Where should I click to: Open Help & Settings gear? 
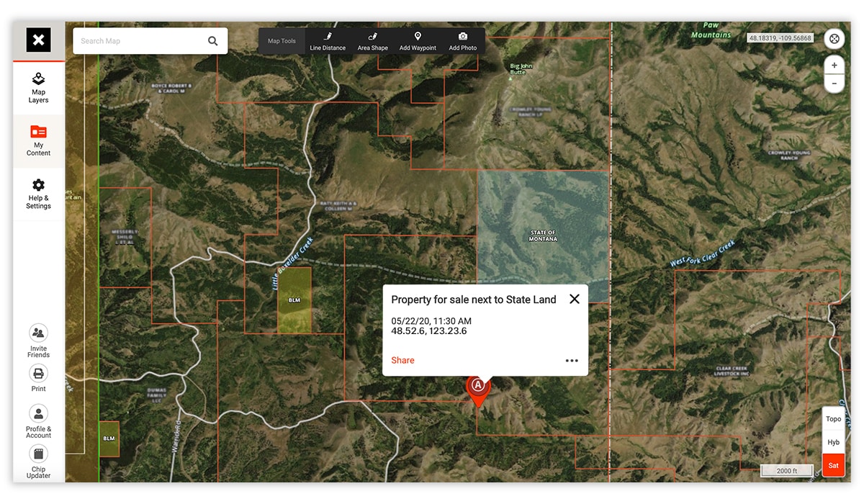[39, 193]
